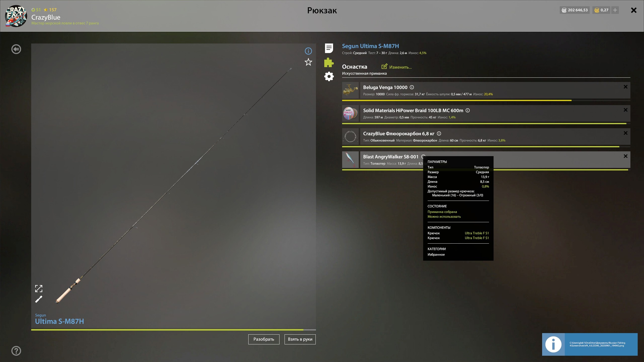The width and height of the screenshot is (644, 362).
Task: Open the help question mark icon
Action: pyautogui.click(x=16, y=351)
